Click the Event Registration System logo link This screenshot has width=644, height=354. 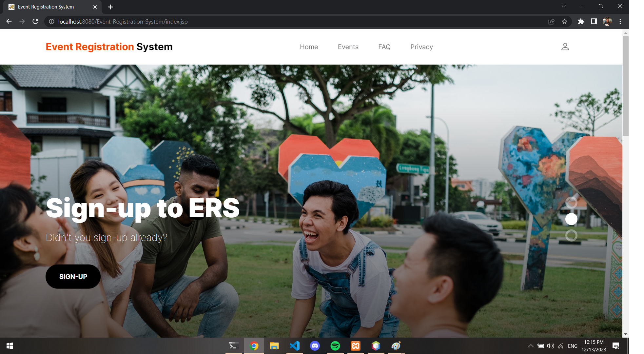click(x=109, y=47)
